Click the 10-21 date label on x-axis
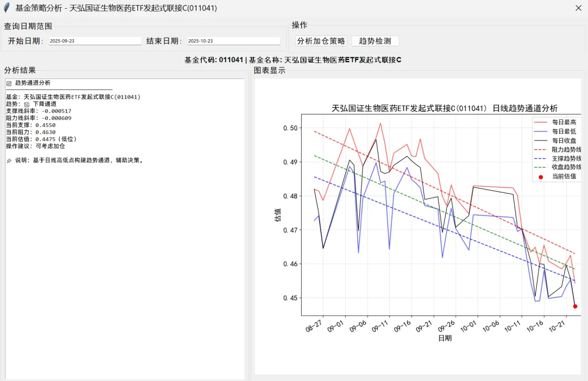The width and height of the screenshot is (588, 381). coord(557,326)
